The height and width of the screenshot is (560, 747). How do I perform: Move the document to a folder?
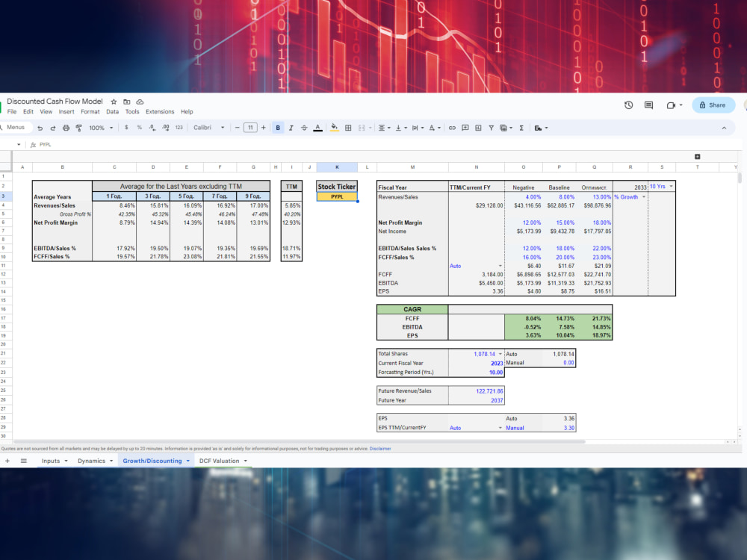[127, 102]
